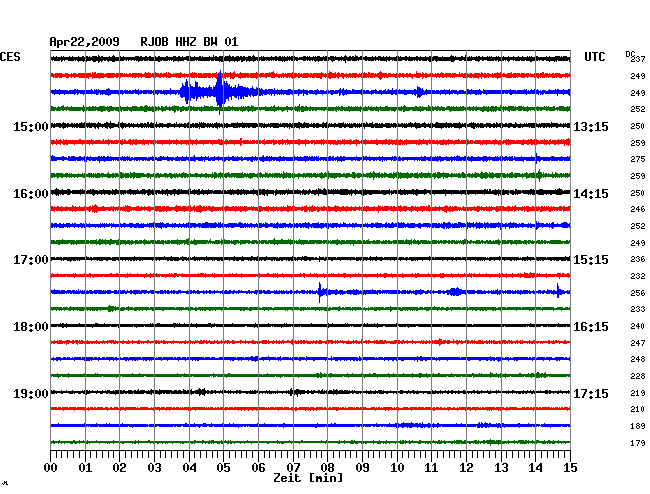Click the blue spike on the DC 256 trace
The width and height of the screenshot is (650, 494).
(x=320, y=292)
